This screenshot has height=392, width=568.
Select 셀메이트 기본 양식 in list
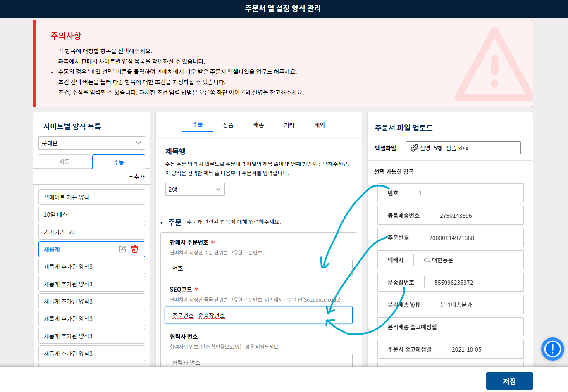coord(92,197)
